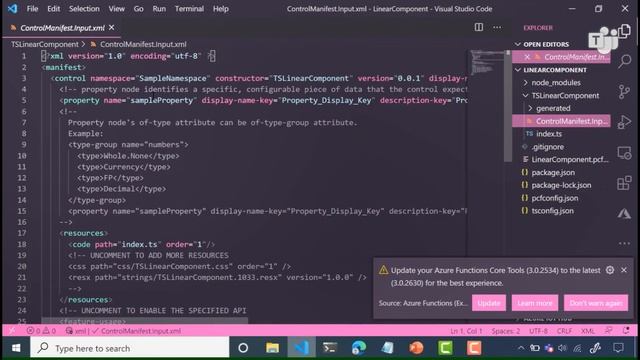Click the Cortana circle on taskbar
Viewport: 640px width, 360px height.
click(x=243, y=348)
